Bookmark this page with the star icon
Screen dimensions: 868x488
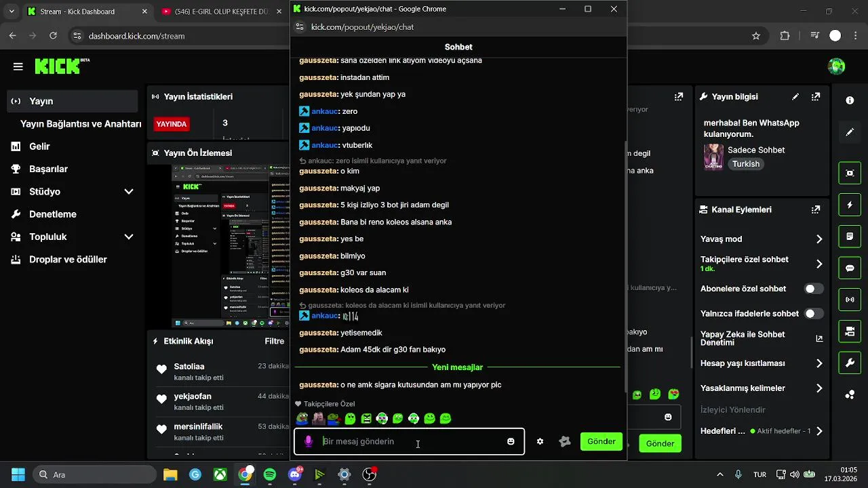(756, 36)
